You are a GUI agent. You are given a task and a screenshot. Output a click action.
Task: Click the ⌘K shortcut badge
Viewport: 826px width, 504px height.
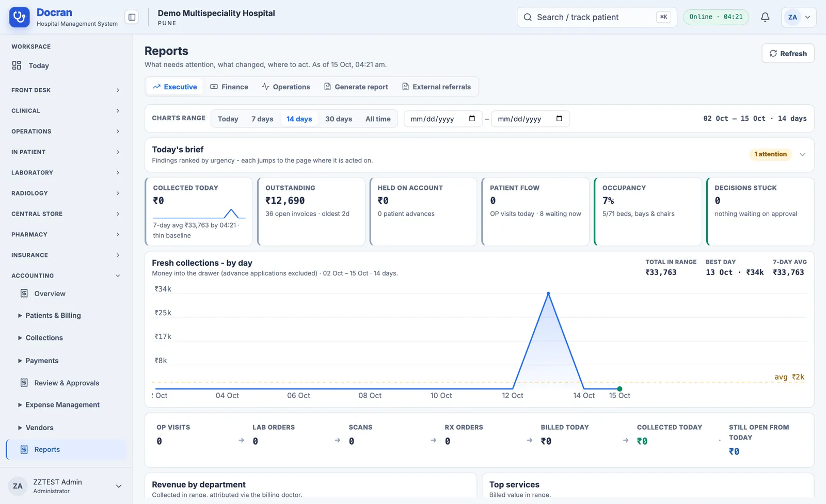click(663, 17)
